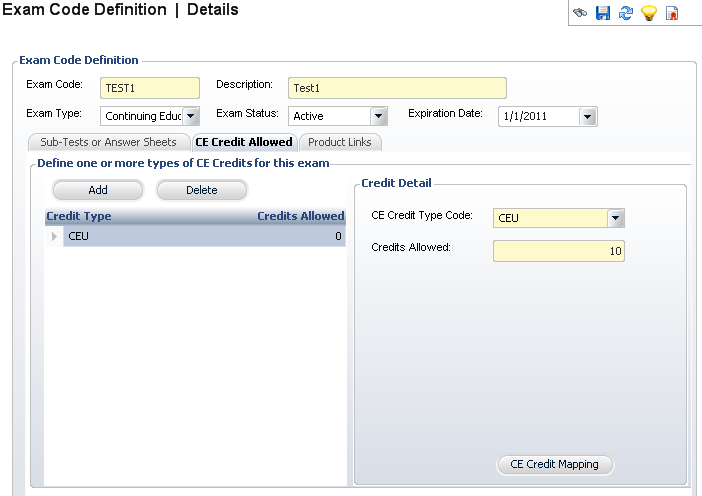Click the blue arrows refresh icon
This screenshot has height=496, width=702.
[x=626, y=13]
